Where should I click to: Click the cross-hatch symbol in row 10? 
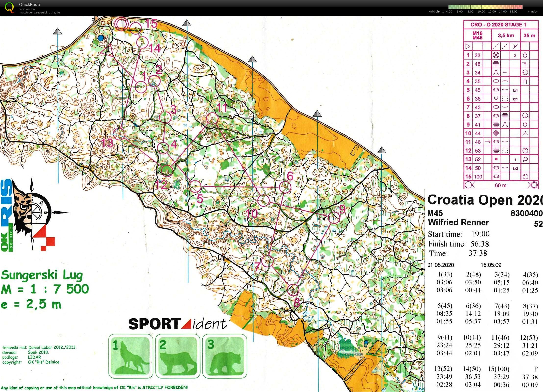pyautogui.click(x=496, y=133)
